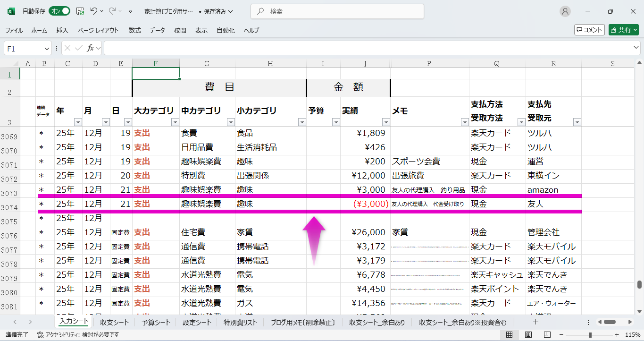Add a new sheet with plus icon
This screenshot has height=341, width=644.
tap(535, 322)
